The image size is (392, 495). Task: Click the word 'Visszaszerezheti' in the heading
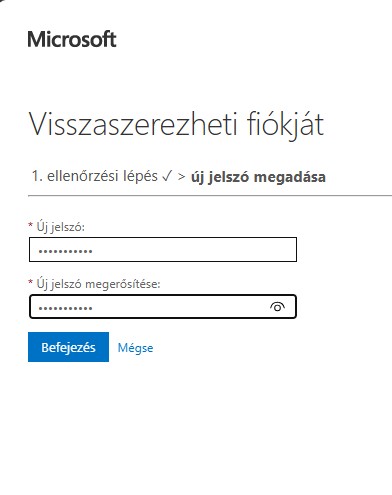[133, 124]
